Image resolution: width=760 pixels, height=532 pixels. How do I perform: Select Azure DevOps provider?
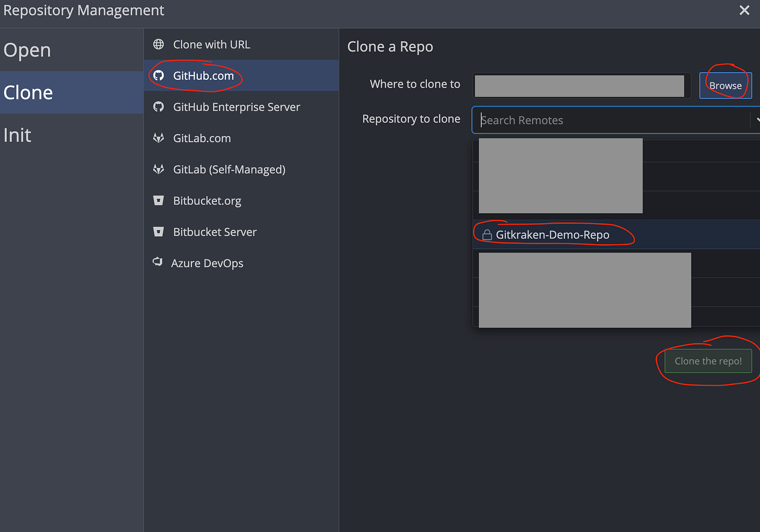coord(241,263)
